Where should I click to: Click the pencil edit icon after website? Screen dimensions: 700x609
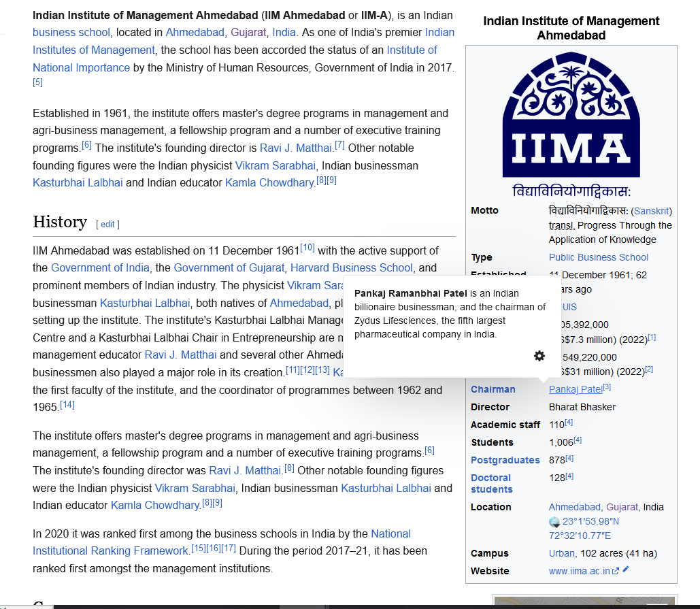click(x=626, y=570)
